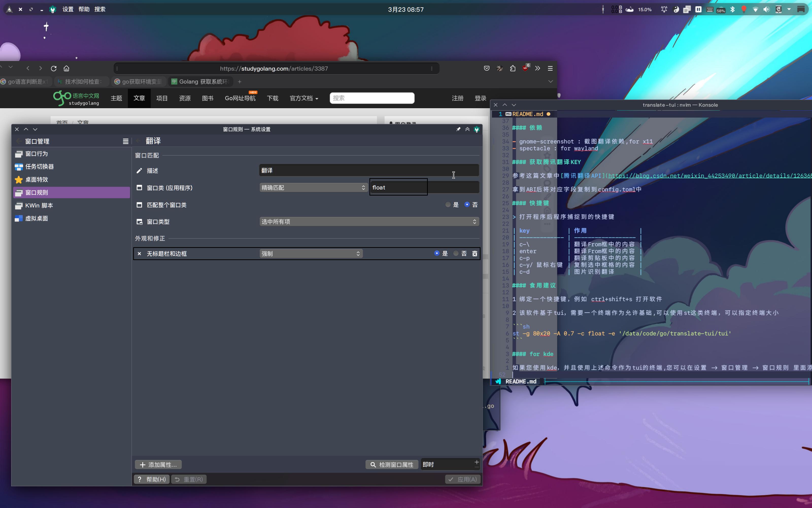Focus the studygolang 搜索 box

[x=372, y=98]
